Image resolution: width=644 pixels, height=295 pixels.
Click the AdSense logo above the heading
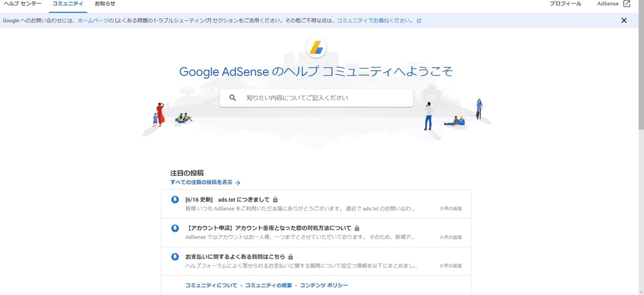pos(316,48)
